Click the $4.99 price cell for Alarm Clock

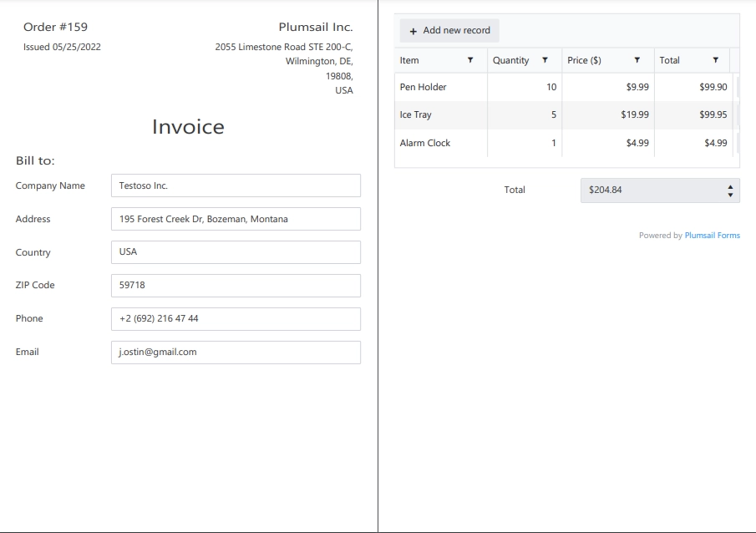[x=608, y=143]
